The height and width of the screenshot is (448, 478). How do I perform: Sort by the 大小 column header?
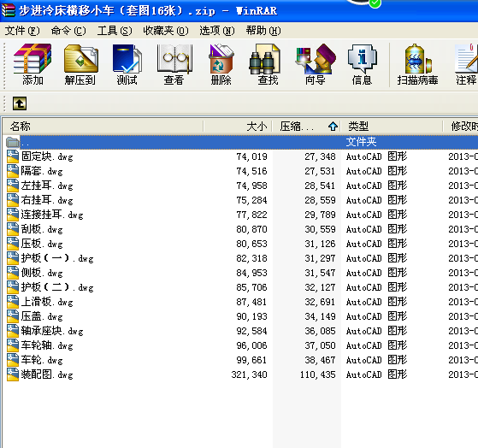(x=238, y=127)
